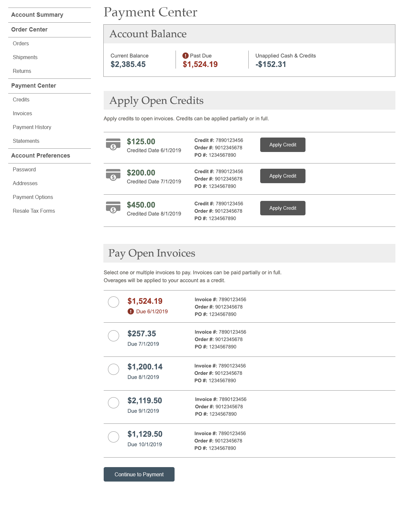Select the $257.35 invoice radio button
420x517 pixels.
[114, 336]
